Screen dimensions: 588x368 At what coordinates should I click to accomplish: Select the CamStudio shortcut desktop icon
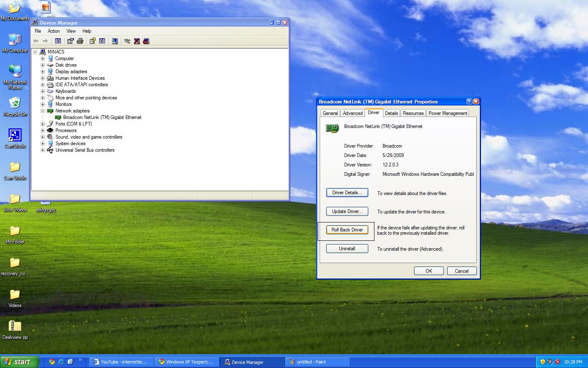(x=15, y=139)
